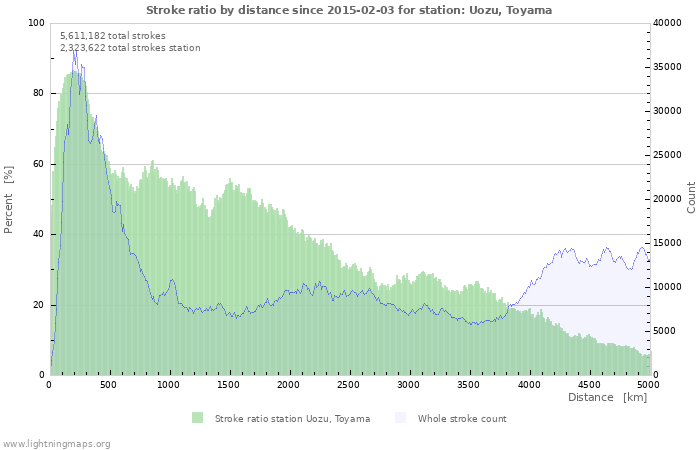The image size is (700, 450).
Task: Click the 80 tick on percent axis
Action: point(38,93)
